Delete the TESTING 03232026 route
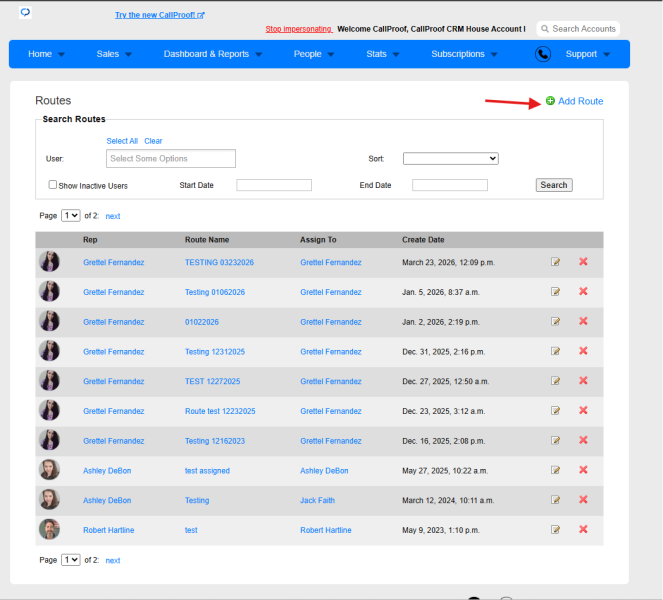This screenshot has width=663, height=600. point(583,262)
